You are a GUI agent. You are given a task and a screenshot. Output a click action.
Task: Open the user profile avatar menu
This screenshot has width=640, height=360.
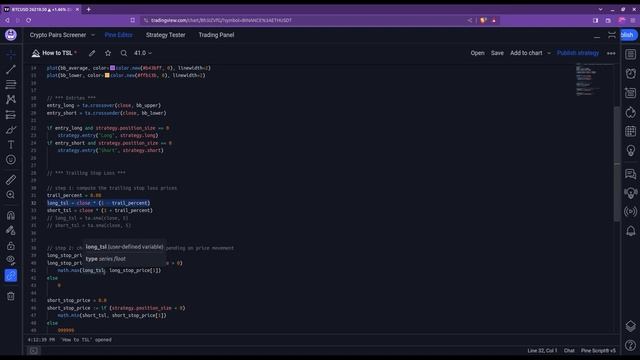tap(11, 35)
